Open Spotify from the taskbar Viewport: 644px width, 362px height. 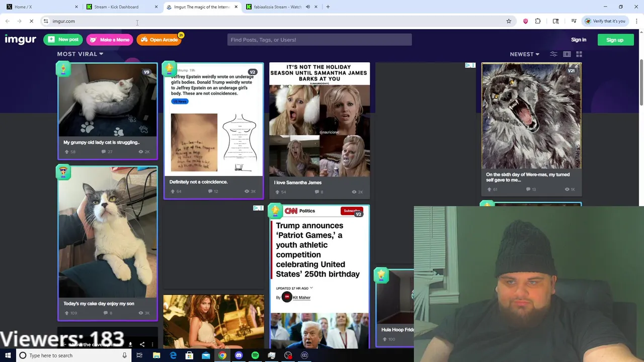coord(255,355)
